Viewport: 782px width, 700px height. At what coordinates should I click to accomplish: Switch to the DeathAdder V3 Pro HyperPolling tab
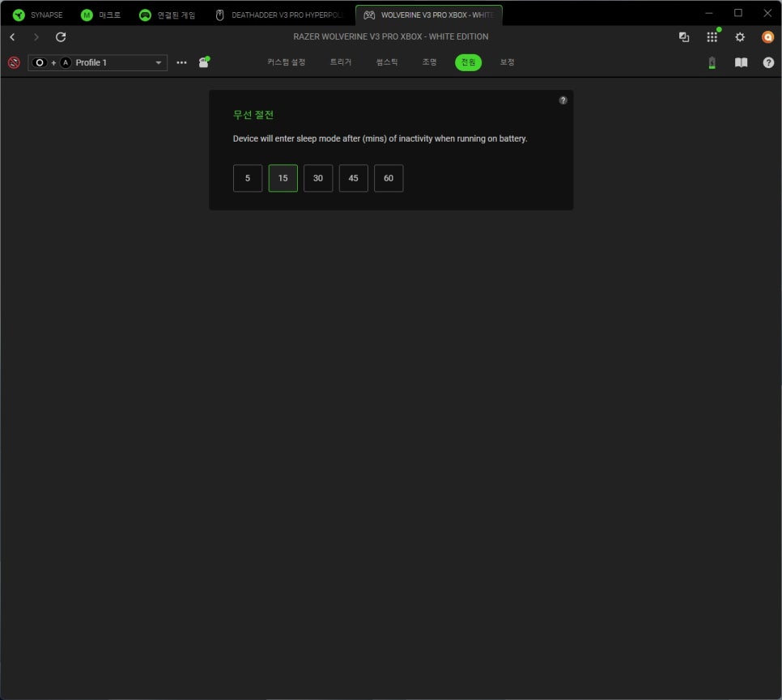280,15
